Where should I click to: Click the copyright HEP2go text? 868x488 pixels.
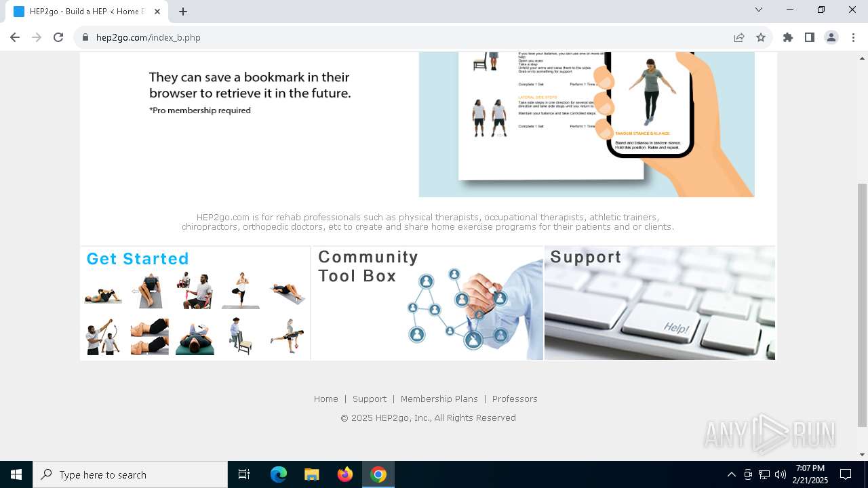[428, 418]
